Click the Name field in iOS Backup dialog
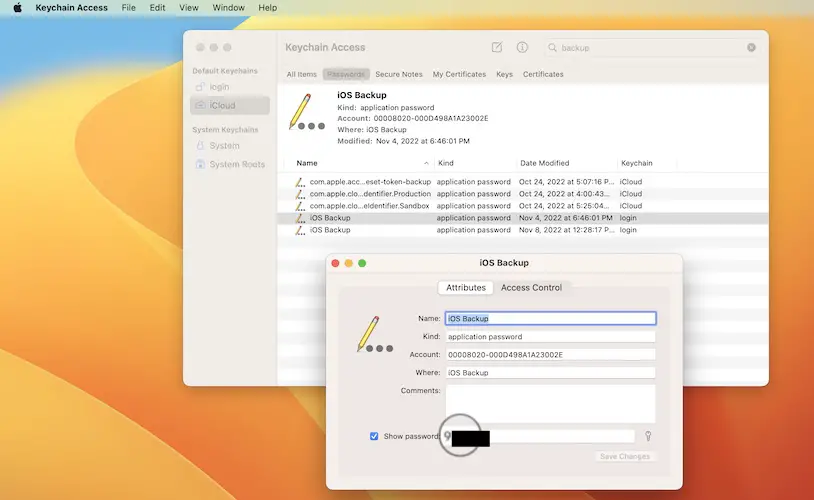 coord(550,318)
